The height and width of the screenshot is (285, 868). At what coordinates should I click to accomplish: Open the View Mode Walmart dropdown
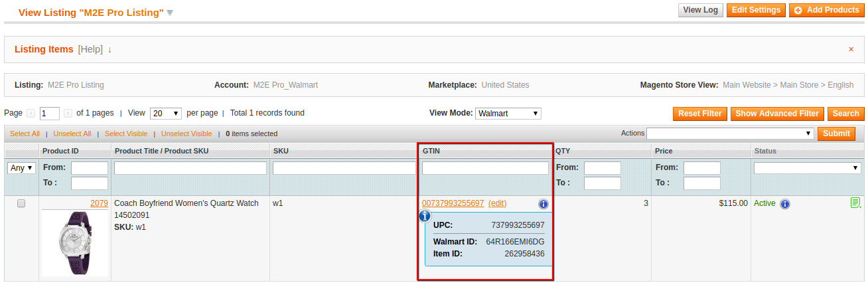(508, 114)
